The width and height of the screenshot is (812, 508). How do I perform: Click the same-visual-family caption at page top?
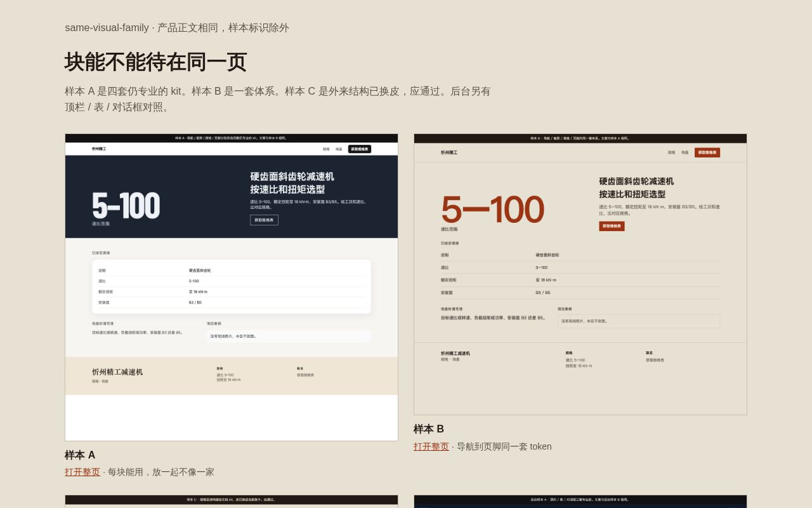[x=177, y=28]
